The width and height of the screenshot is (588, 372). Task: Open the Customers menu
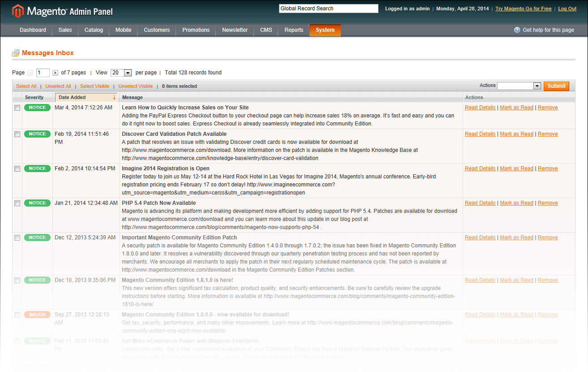[157, 30]
